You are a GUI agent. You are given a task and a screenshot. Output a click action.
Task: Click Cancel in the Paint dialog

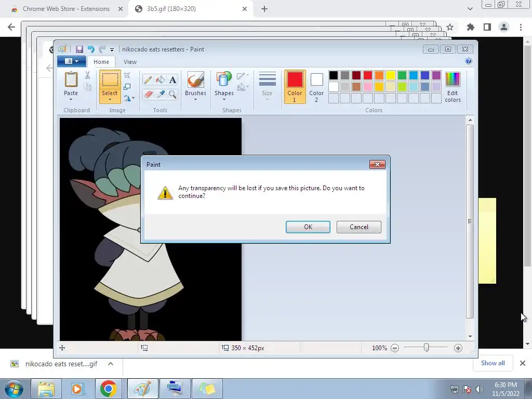358,227
